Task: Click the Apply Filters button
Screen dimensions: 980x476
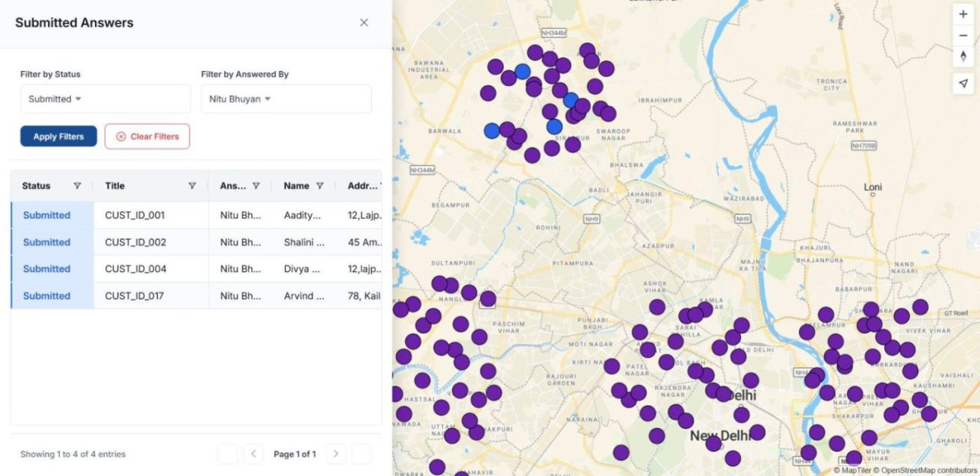Action: point(58,137)
